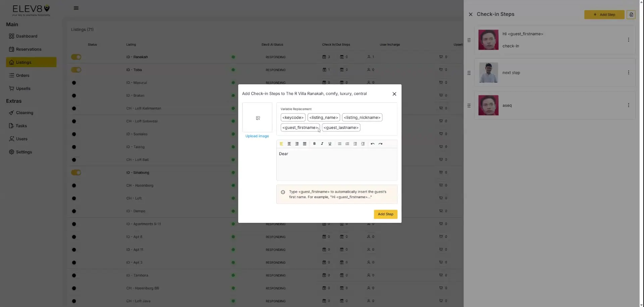Click the Upload image link
Screen dimensions: 644x307
coord(257,136)
